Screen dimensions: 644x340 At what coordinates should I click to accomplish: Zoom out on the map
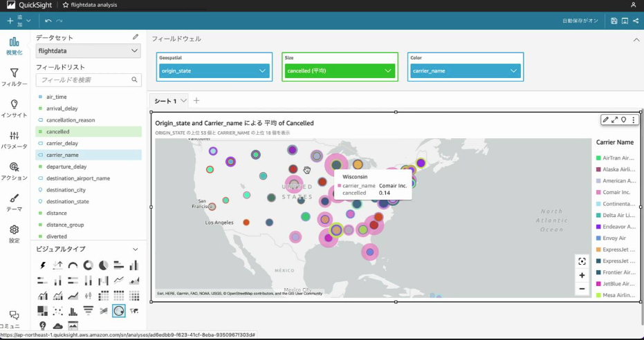pos(582,289)
